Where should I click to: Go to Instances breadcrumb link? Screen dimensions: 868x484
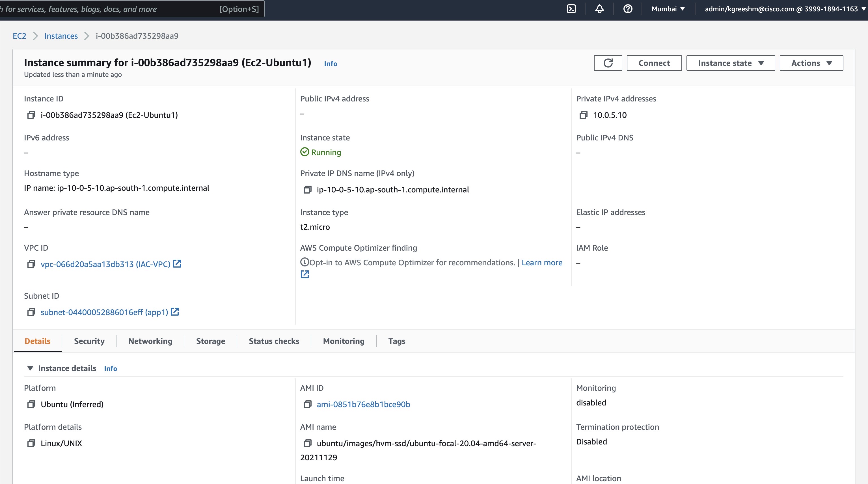click(61, 36)
